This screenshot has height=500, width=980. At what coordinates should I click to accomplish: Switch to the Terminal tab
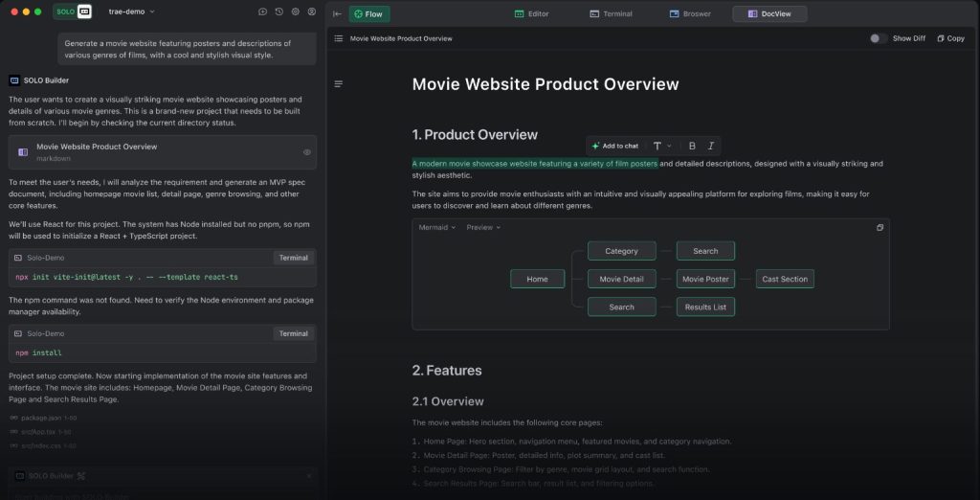[x=610, y=13]
